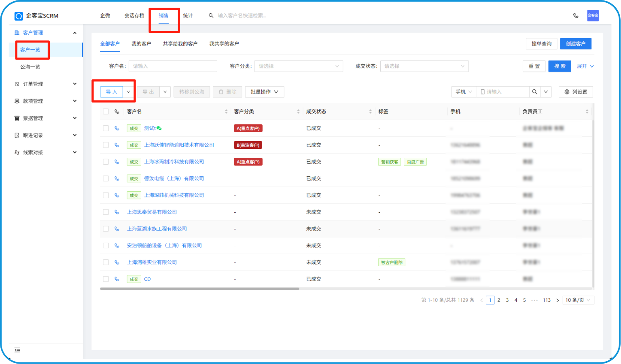The image size is (621, 364).
Task: Open the 客户分类 dropdown filter
Action: (298, 66)
